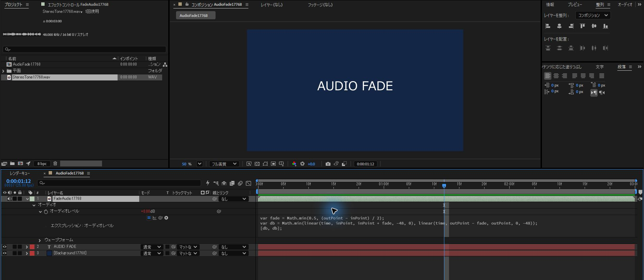644x280 pixels.
Task: Expand the solids folder in Project panel
Action: 3,71
